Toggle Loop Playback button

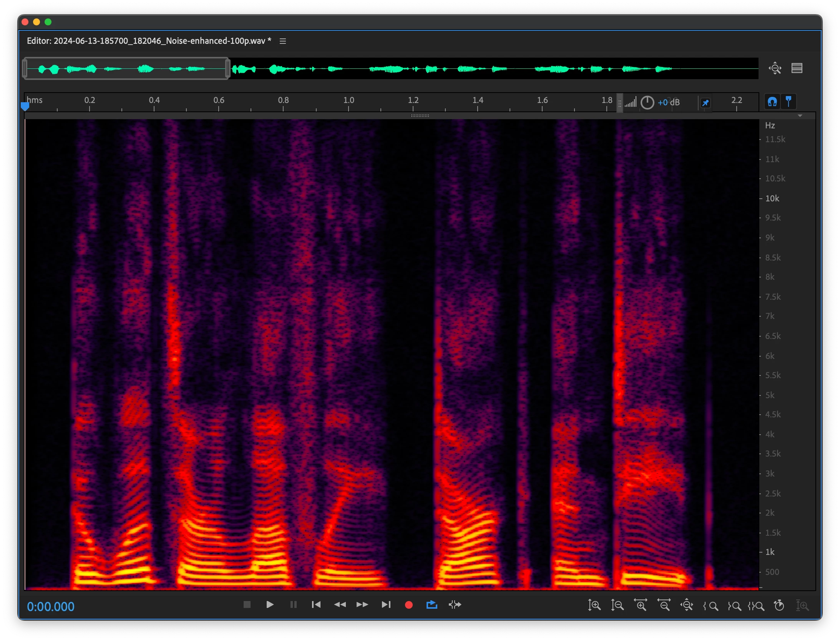pyautogui.click(x=432, y=604)
